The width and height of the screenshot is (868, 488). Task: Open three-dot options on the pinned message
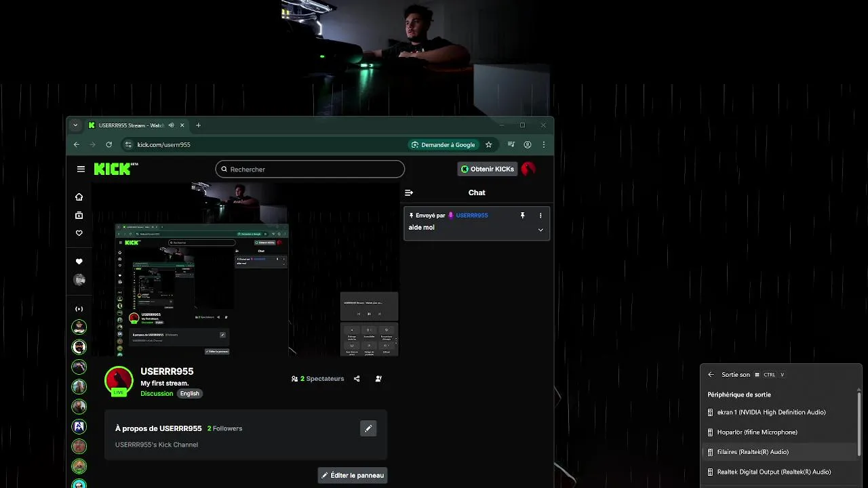click(540, 216)
